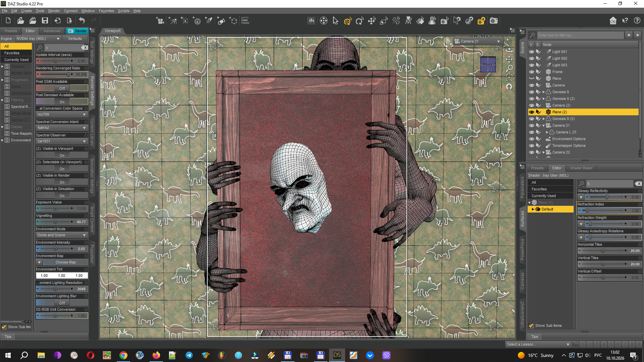Expand the Genesis 9 (2) node
Screen dimensions: 644x362
pyautogui.click(x=543, y=99)
